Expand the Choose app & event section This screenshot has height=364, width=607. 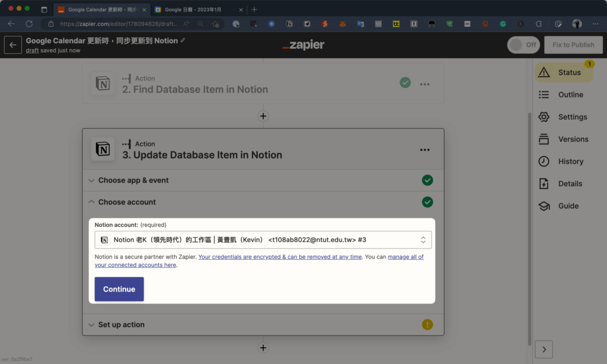[263, 180]
